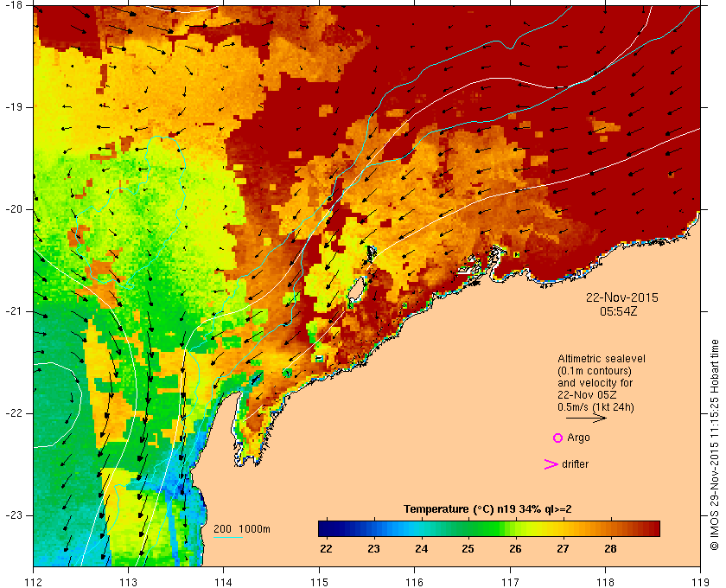Click the longitude axis label 118

(605, 582)
